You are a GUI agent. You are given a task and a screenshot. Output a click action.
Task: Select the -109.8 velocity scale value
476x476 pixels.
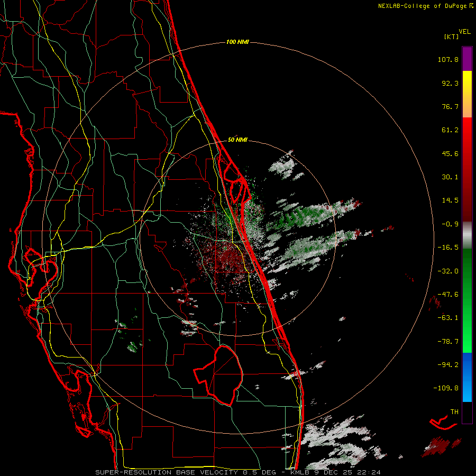[446, 388]
